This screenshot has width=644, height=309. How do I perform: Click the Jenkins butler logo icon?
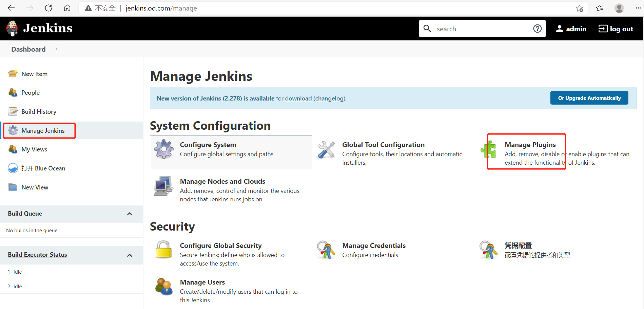(x=13, y=29)
